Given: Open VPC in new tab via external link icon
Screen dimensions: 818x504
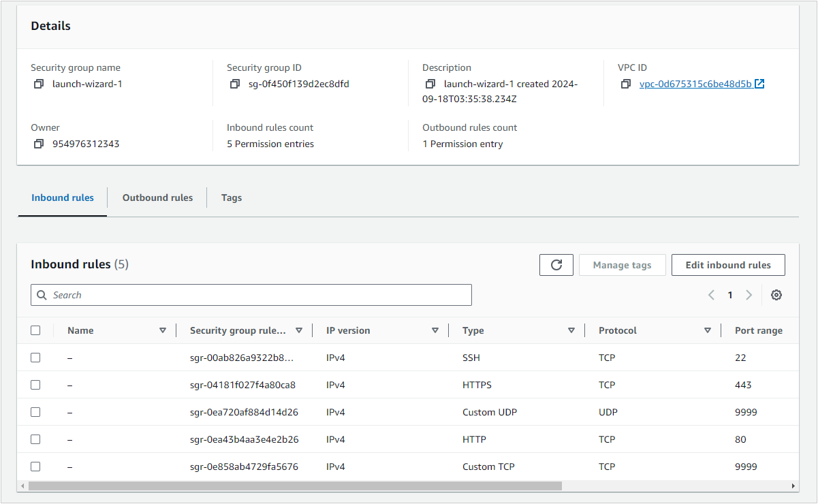Looking at the screenshot, I should 761,84.
